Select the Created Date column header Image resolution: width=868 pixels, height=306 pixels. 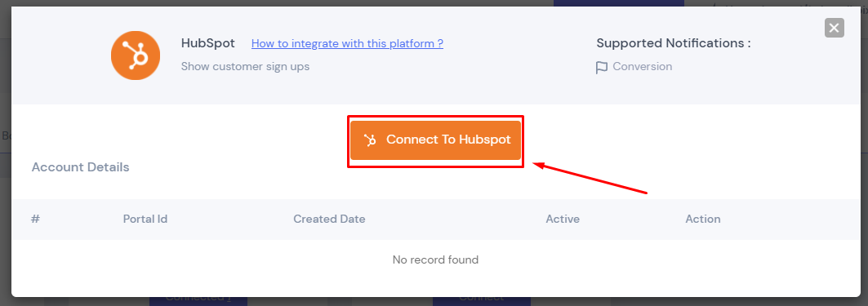tap(329, 220)
